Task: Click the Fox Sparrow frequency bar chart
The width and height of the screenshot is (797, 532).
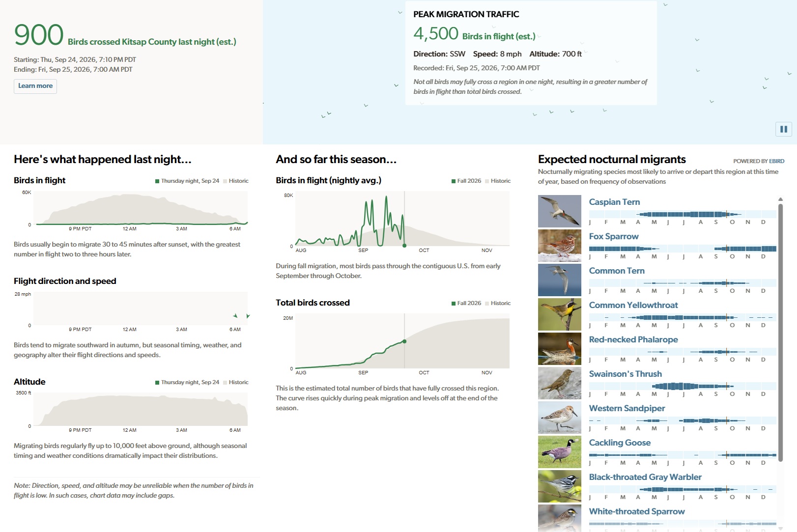Action: click(683, 249)
